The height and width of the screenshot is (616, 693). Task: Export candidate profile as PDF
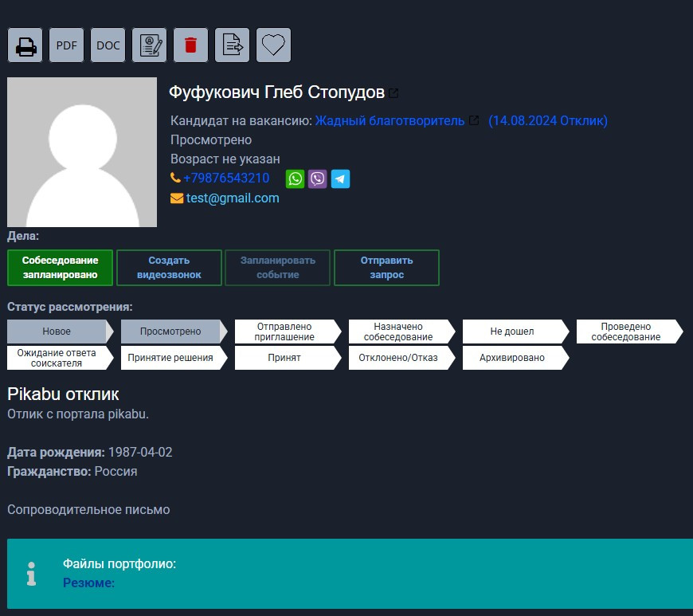[67, 45]
